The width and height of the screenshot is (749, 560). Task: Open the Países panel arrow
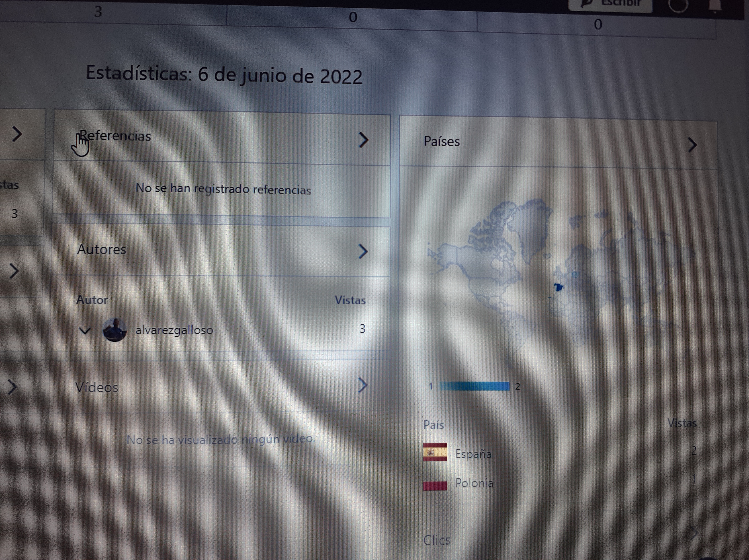click(x=692, y=145)
